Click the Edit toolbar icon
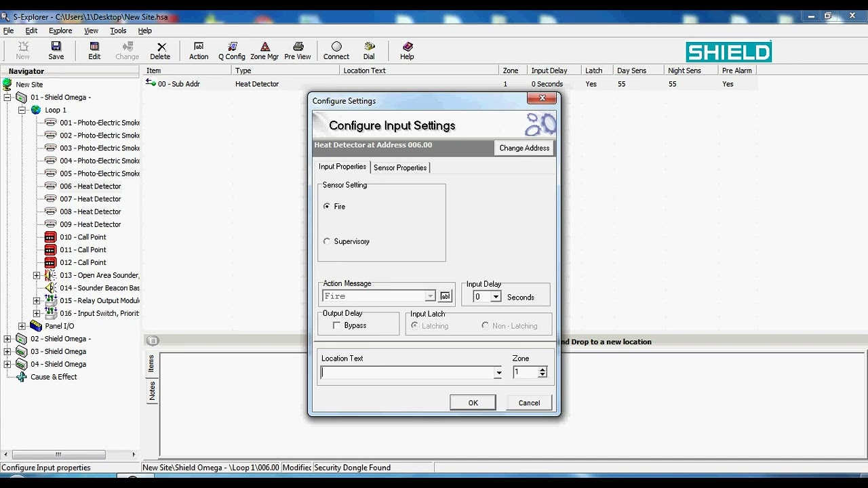868x488 pixels. (x=94, y=50)
